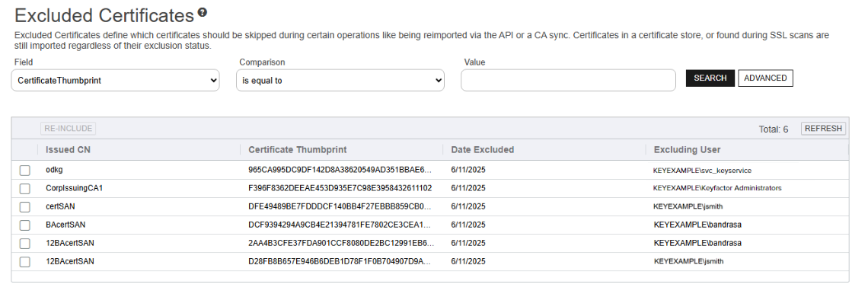Select the CorpIssuingCA1 row checkbox

point(25,188)
